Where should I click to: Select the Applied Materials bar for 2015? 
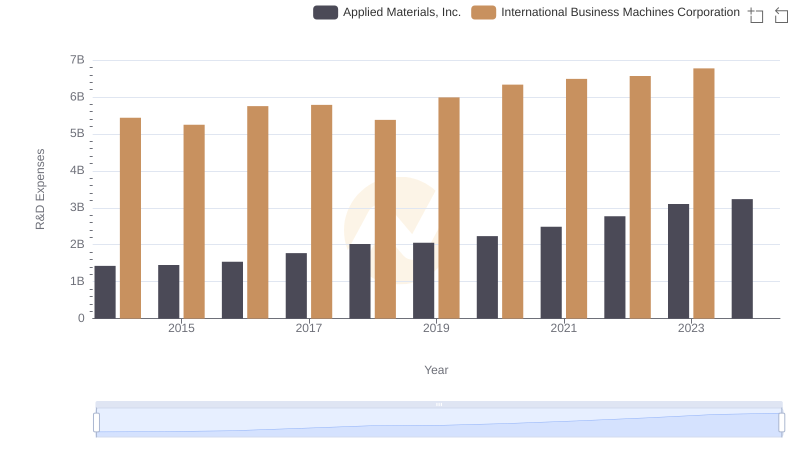(x=168, y=292)
